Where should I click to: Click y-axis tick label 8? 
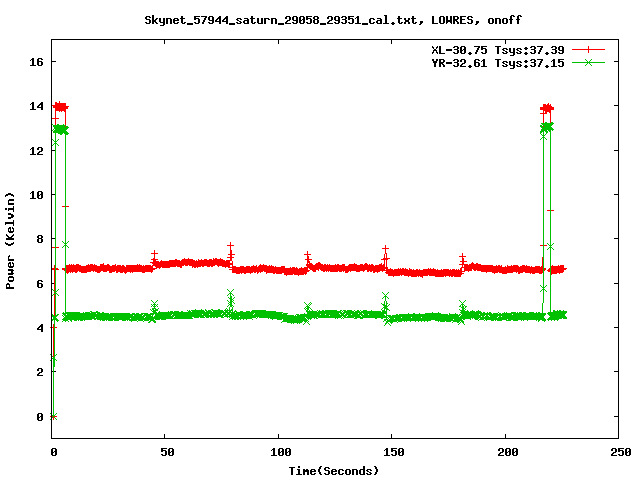coord(40,239)
